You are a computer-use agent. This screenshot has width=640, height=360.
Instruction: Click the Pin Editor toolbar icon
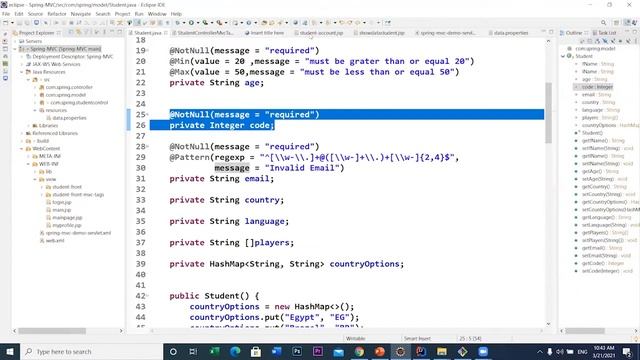[x=388, y=23]
